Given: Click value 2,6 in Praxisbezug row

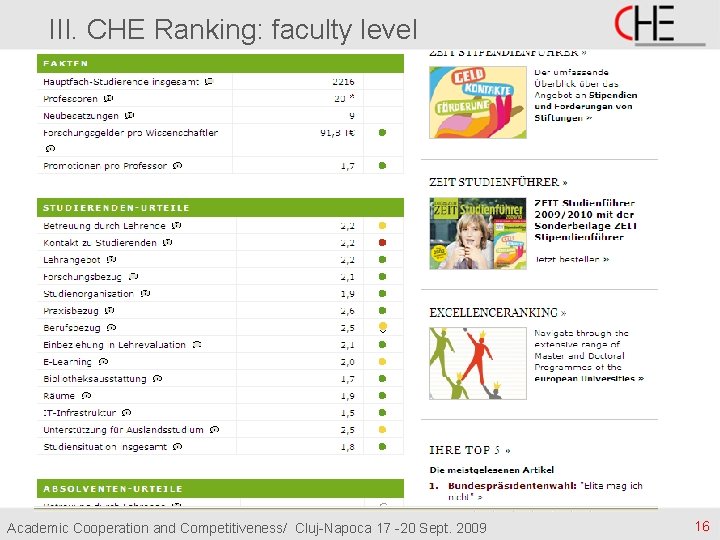Looking at the screenshot, I should pos(348,311).
